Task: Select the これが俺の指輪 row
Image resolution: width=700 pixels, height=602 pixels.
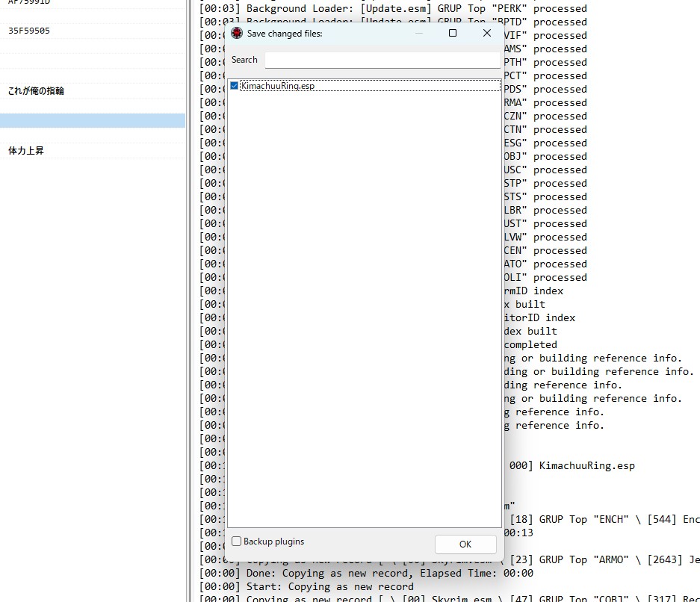Action: (36, 91)
